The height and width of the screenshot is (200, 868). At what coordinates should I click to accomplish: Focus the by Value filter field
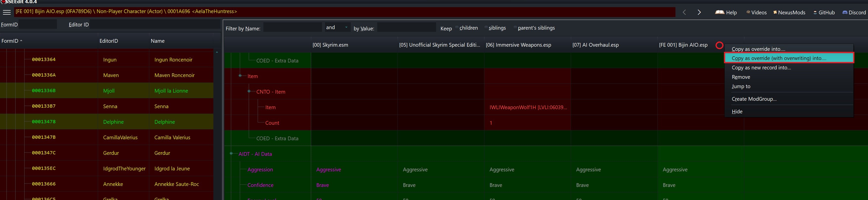click(406, 27)
